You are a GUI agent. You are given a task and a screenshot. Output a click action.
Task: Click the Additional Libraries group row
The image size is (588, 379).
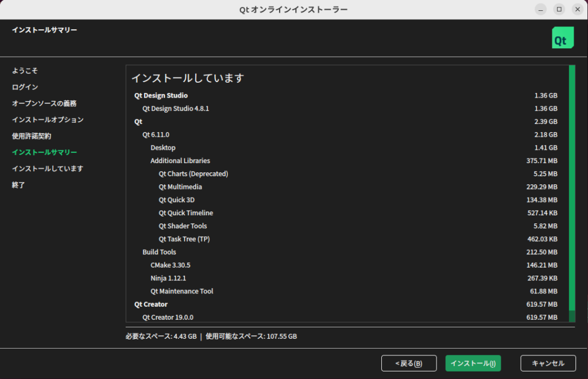tap(180, 161)
